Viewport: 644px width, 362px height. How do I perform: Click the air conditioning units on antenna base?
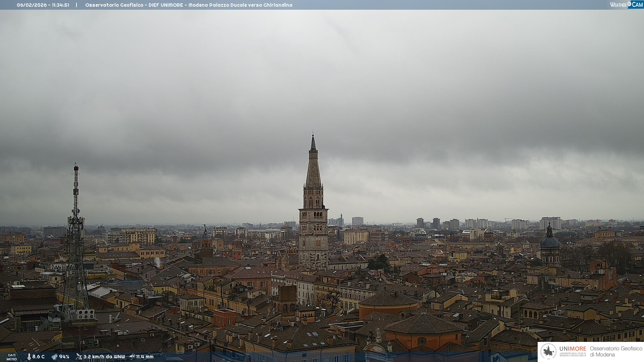[86, 314]
